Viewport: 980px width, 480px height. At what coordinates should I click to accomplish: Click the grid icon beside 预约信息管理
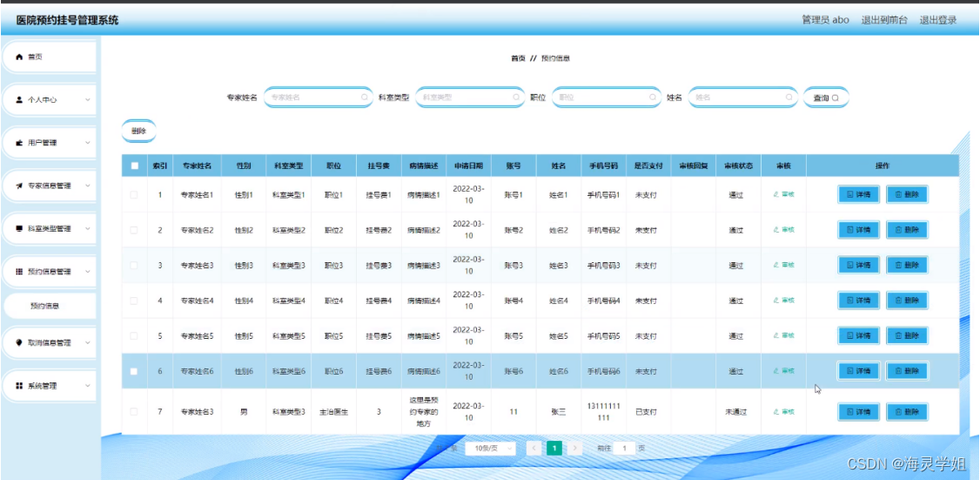coord(19,272)
